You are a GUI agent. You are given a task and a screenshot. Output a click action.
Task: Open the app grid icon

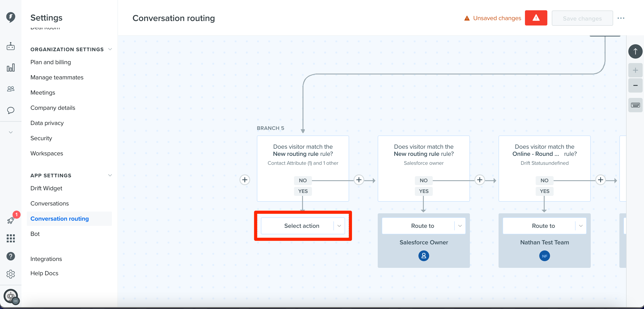[11, 238]
